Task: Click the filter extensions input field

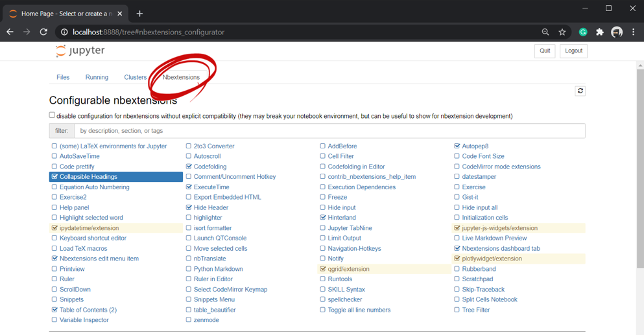Action: [329, 130]
